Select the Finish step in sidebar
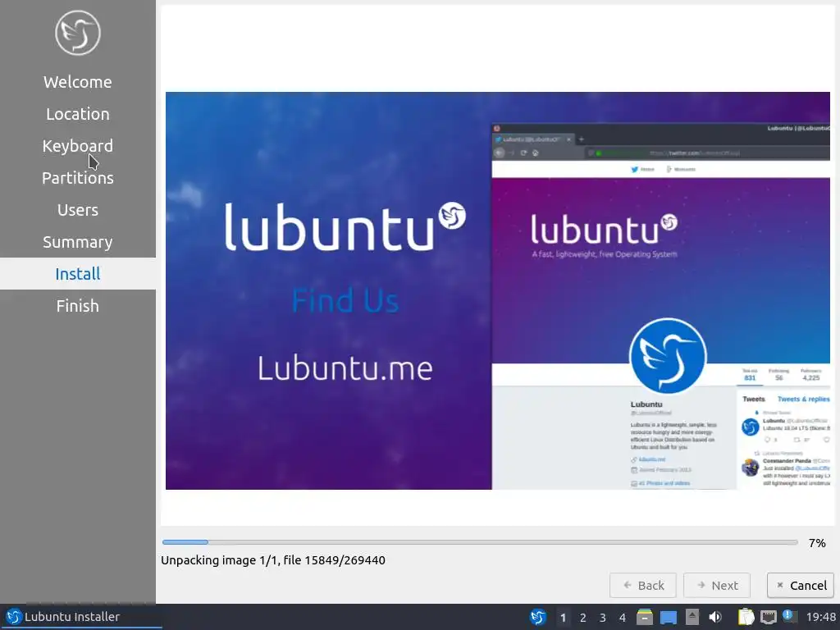 (78, 306)
